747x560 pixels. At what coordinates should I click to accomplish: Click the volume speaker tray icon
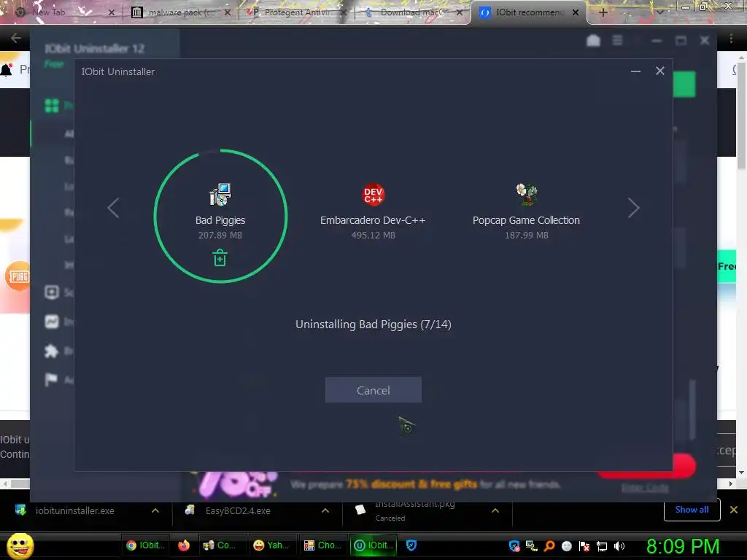[x=619, y=546]
